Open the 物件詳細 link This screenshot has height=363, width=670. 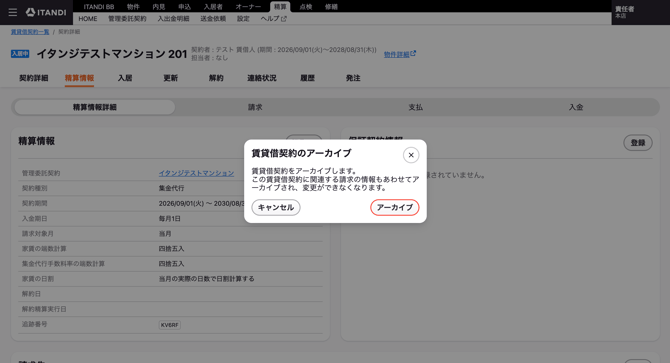tap(400, 54)
